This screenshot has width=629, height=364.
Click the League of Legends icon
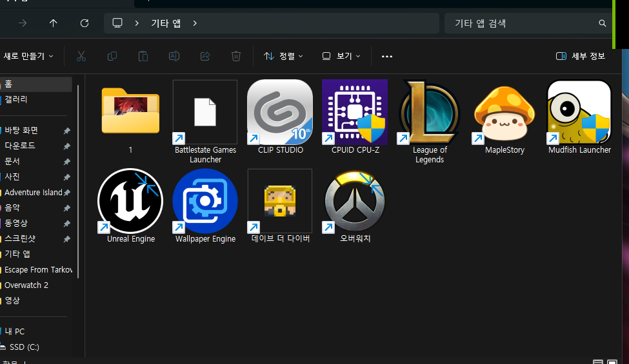coord(429,112)
